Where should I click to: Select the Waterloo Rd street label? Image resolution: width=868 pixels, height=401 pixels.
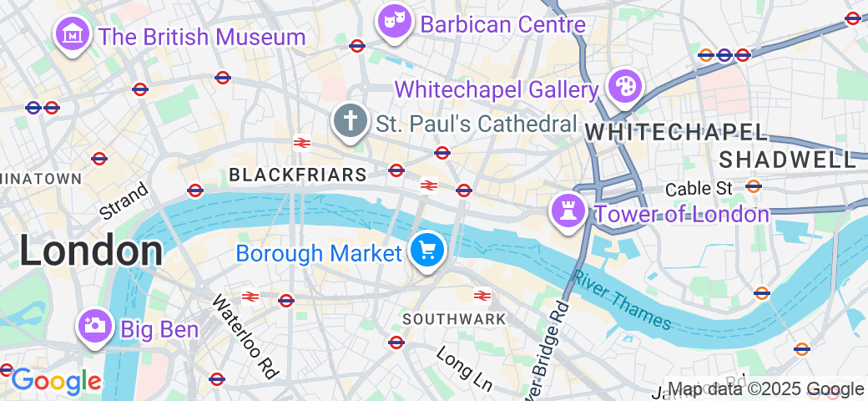click(245, 336)
